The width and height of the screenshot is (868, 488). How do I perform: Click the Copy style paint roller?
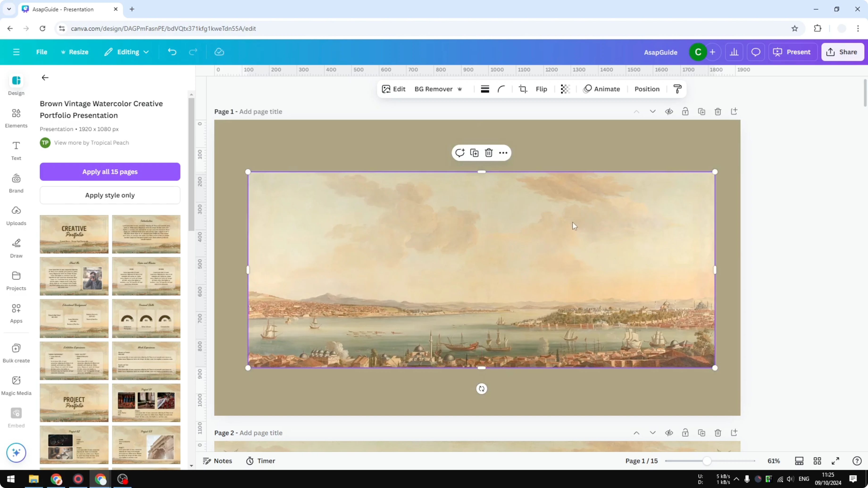677,89
